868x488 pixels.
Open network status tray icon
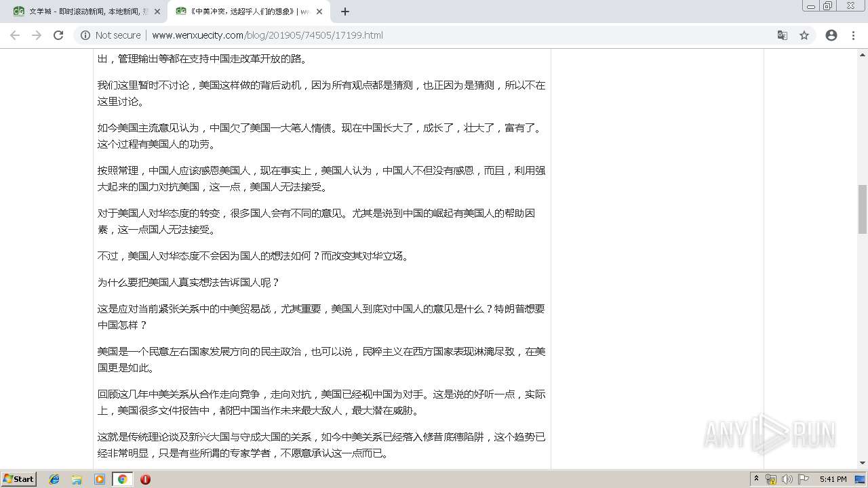point(771,479)
